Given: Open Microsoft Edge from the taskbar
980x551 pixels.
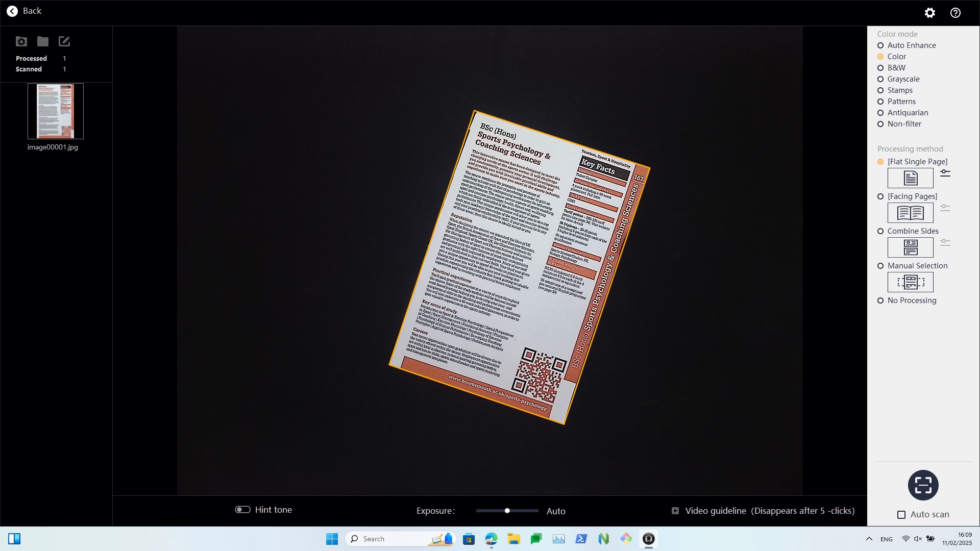Looking at the screenshot, I should [491, 539].
